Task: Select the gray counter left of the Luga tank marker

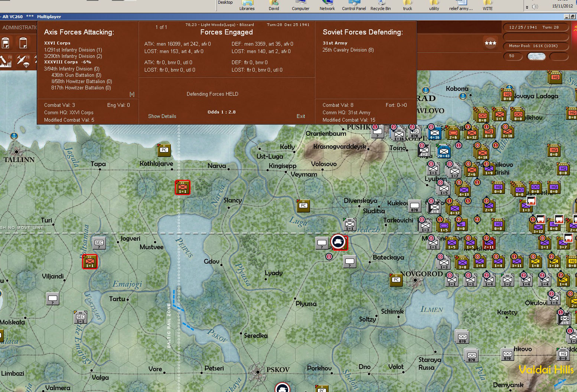Action: 322,243
